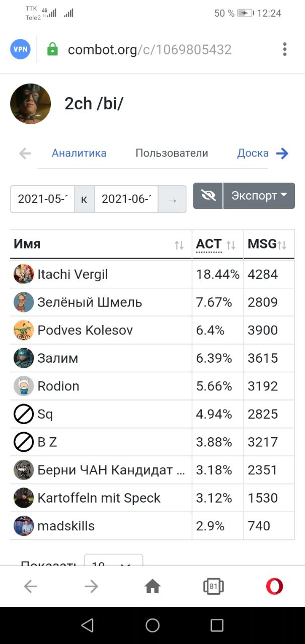The height and width of the screenshot is (644, 305).
Task: Open the tab switcher showing 81
Action: click(213, 586)
